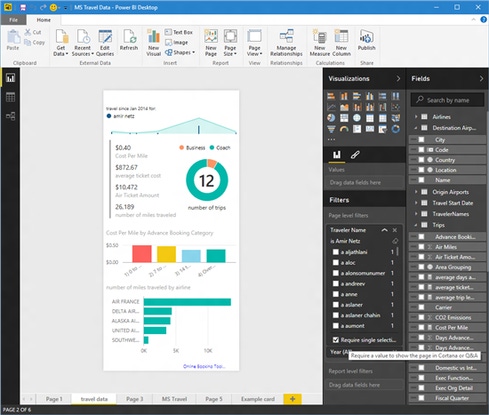Check the 'a anne' filter box
This screenshot has height=415, width=489.
[336, 294]
